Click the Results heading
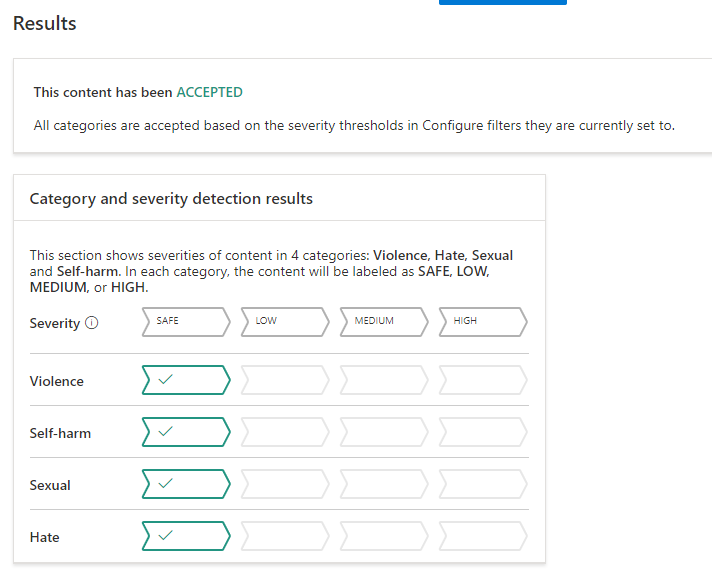This screenshot has width=712, height=588. [x=44, y=23]
